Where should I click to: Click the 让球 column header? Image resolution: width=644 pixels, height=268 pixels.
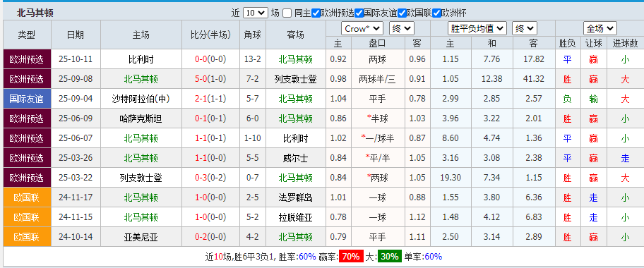click(x=593, y=43)
